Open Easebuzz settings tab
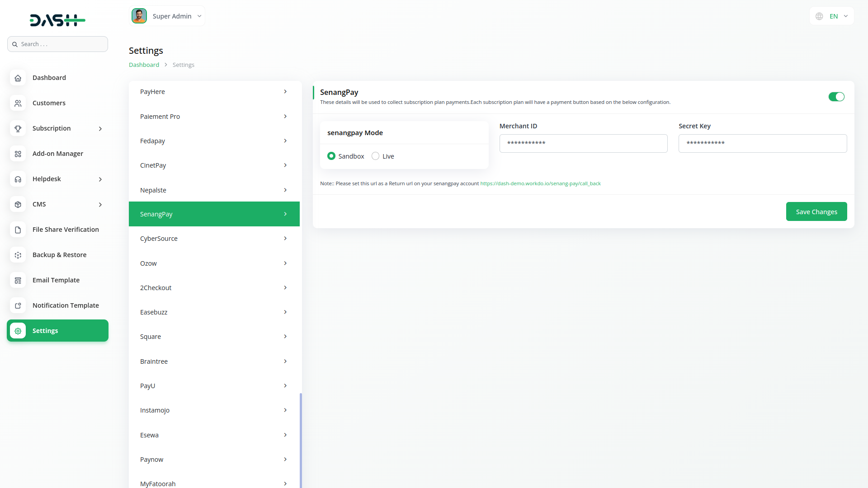Screen dimensions: 868x488 tap(214, 312)
